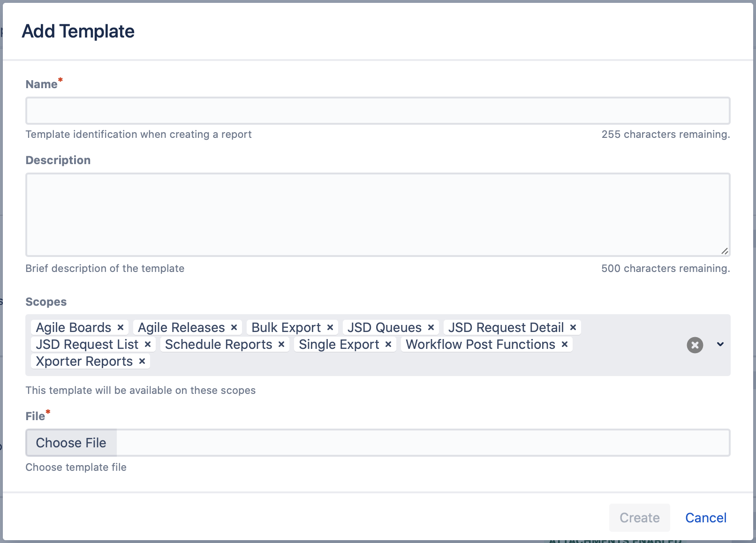Viewport: 756px width, 543px height.
Task: Remove the JSD Request List scope tag
Action: pyautogui.click(x=148, y=344)
